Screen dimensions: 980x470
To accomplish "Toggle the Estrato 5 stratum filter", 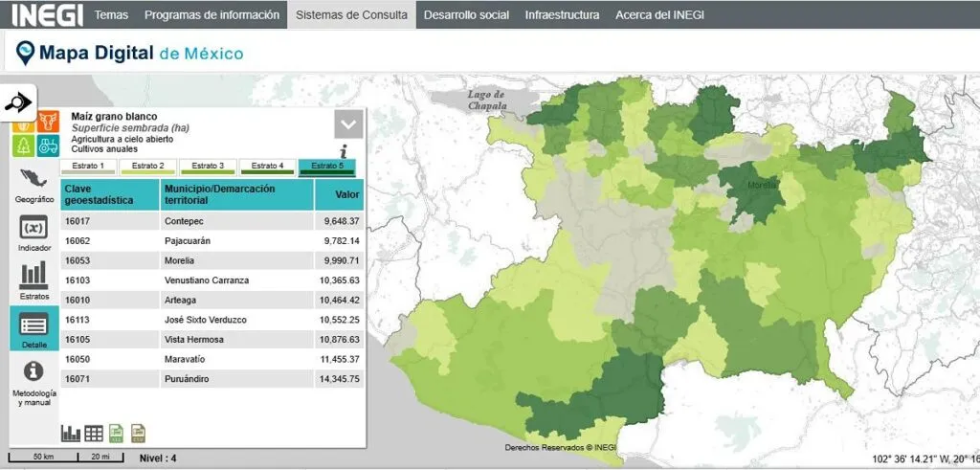I will click(326, 167).
